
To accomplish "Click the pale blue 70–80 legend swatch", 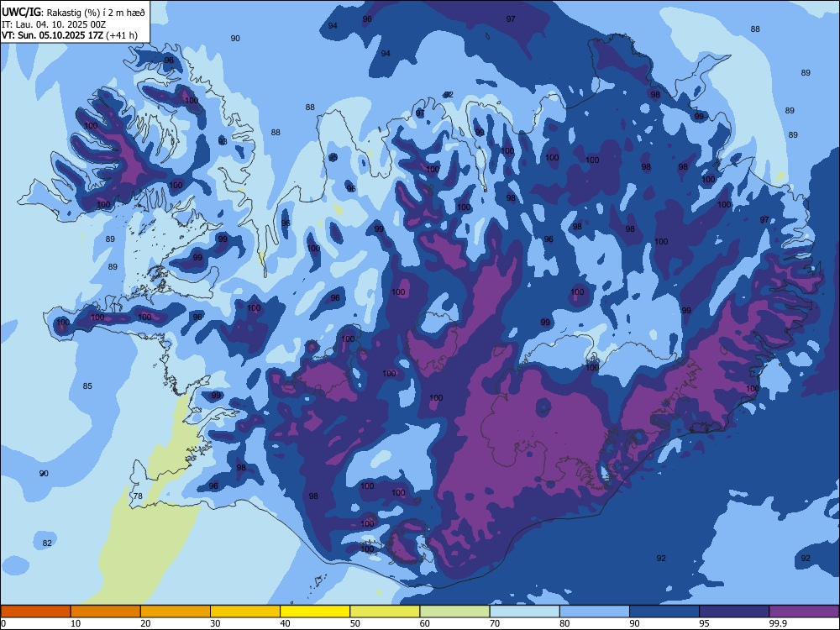I will pos(524,612).
